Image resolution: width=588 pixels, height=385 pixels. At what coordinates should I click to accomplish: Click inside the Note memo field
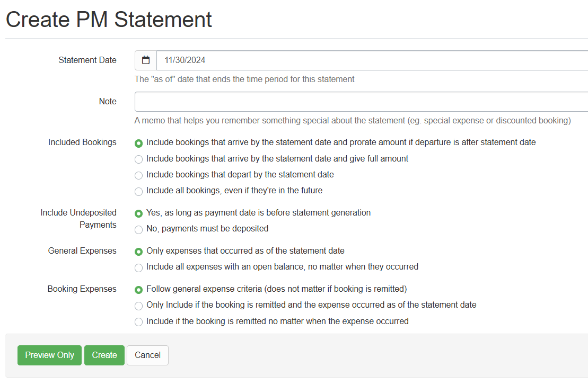pyautogui.click(x=318, y=101)
